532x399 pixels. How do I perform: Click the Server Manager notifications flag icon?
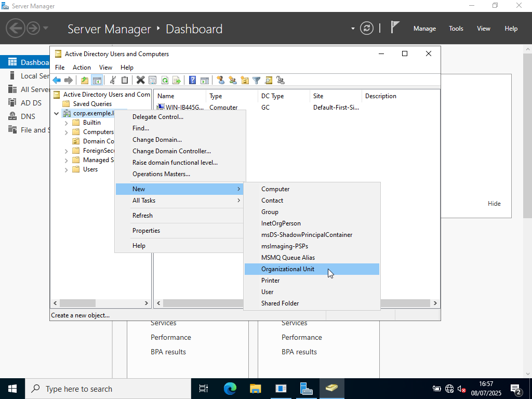(395, 28)
